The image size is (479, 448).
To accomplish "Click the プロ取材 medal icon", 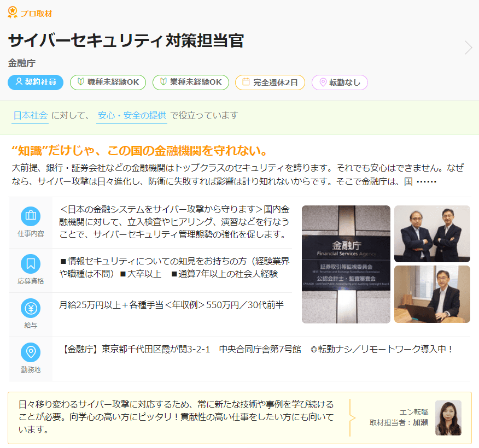I will (x=13, y=12).
